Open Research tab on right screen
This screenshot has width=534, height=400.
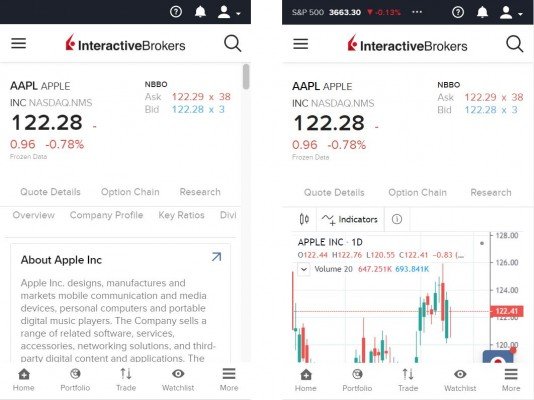491,193
